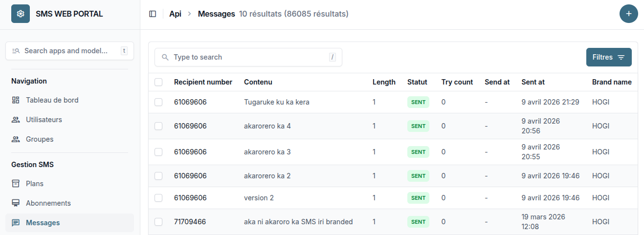The width and height of the screenshot is (644, 235).
Task: Sort by the Statut column header
Action: point(417,82)
